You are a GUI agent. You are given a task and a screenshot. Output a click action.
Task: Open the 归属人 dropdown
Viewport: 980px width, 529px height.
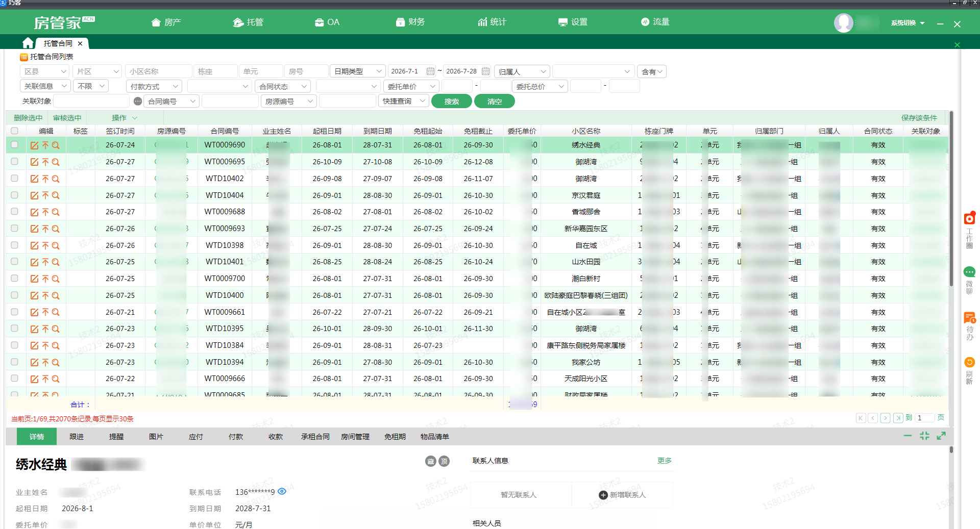522,71
